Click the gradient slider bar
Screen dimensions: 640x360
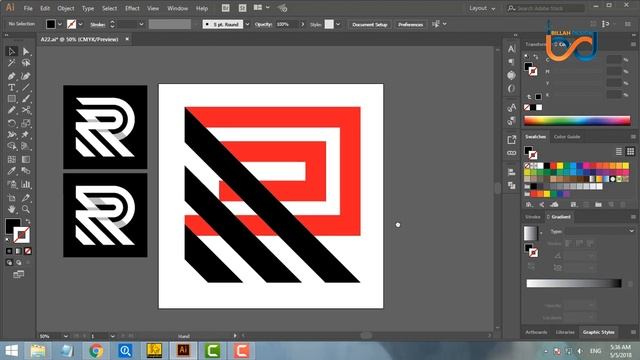574,283
